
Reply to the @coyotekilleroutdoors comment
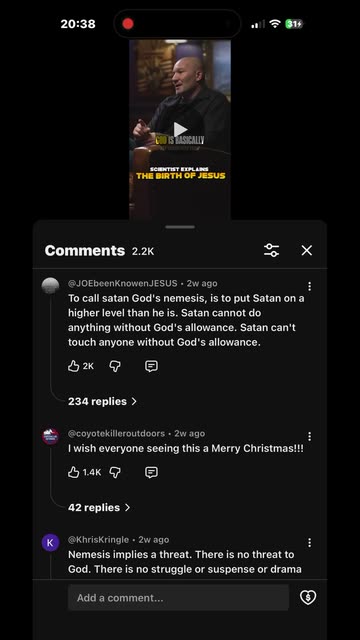(x=151, y=472)
